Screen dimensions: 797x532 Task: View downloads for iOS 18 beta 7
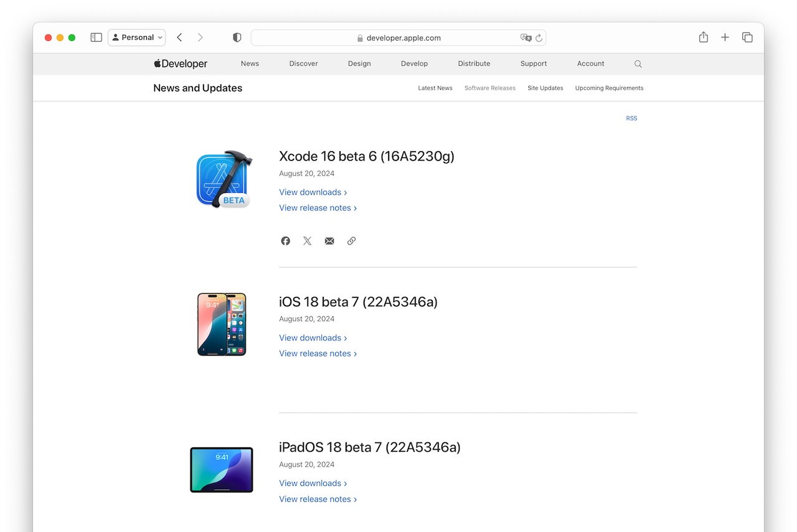[x=313, y=338]
